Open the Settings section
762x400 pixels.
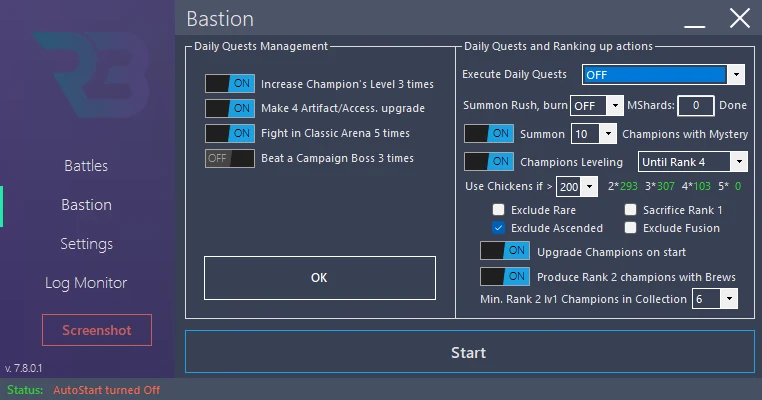coord(87,244)
